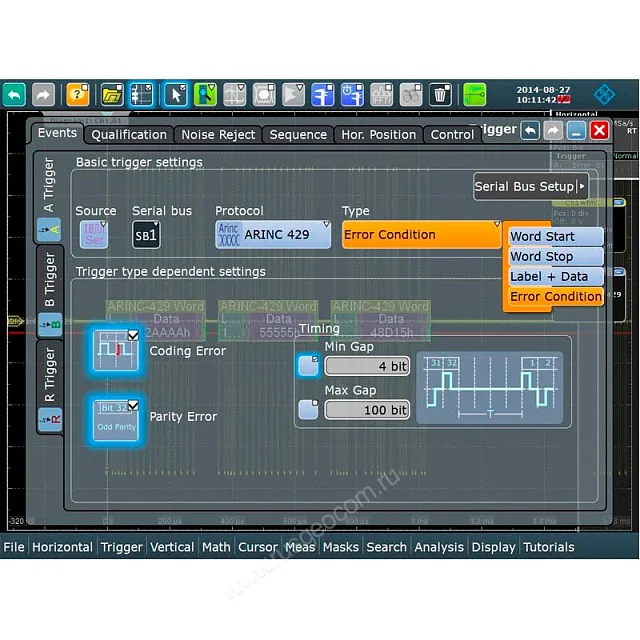Toggle the Parity Error checkbox

click(x=133, y=406)
